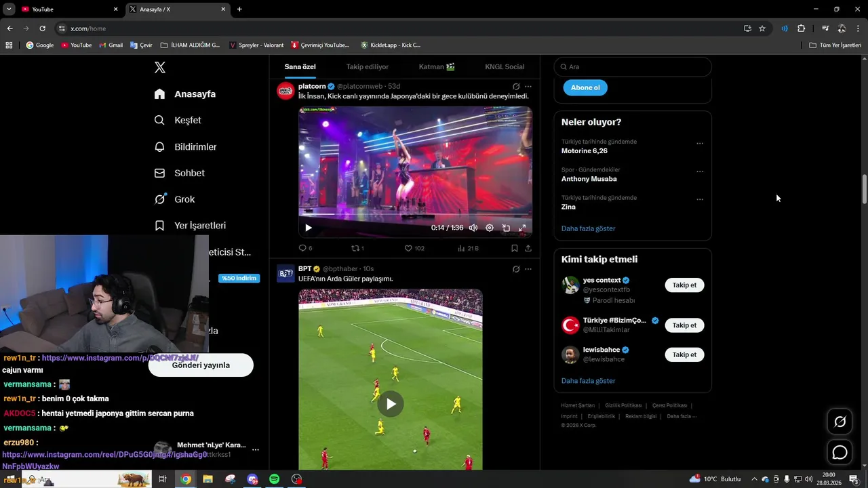Play the platcorn nightclub video
This screenshot has width=868, height=488.
tap(308, 228)
